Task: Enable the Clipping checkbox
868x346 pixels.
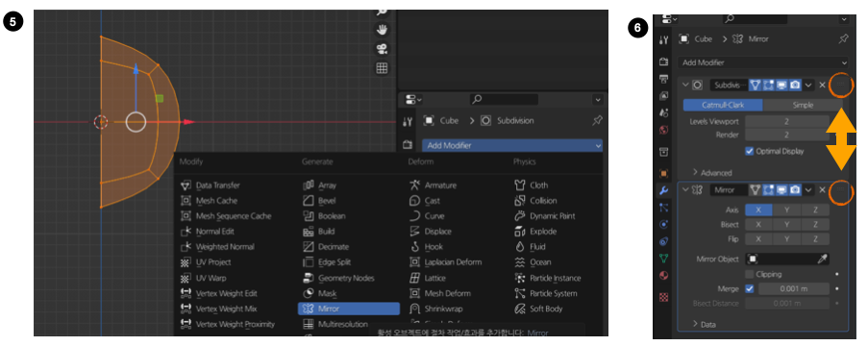Action: click(750, 274)
